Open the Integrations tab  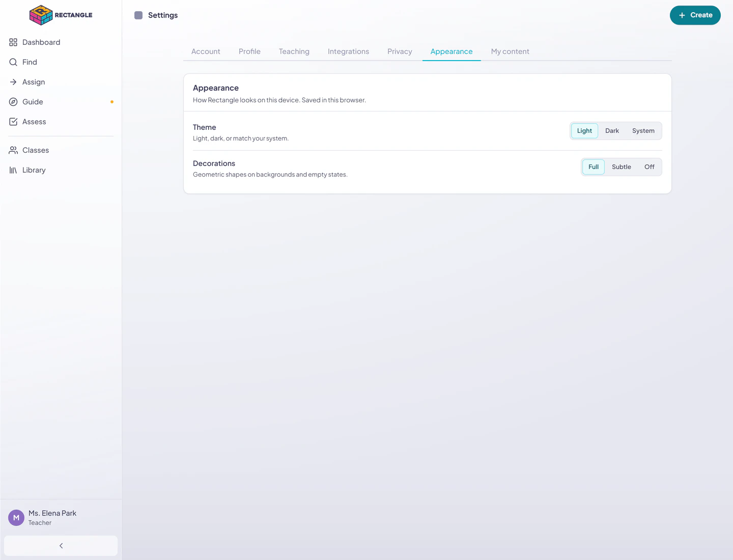click(348, 51)
